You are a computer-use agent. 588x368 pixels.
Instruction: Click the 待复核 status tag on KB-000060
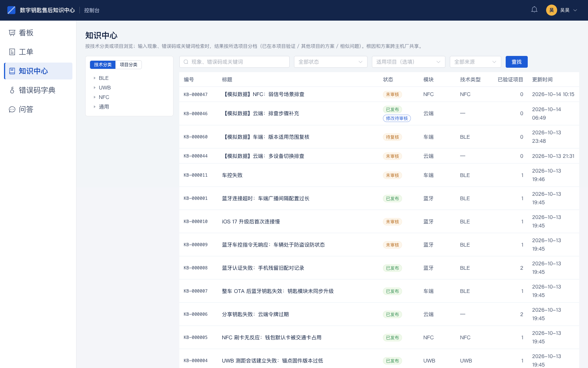click(x=392, y=137)
